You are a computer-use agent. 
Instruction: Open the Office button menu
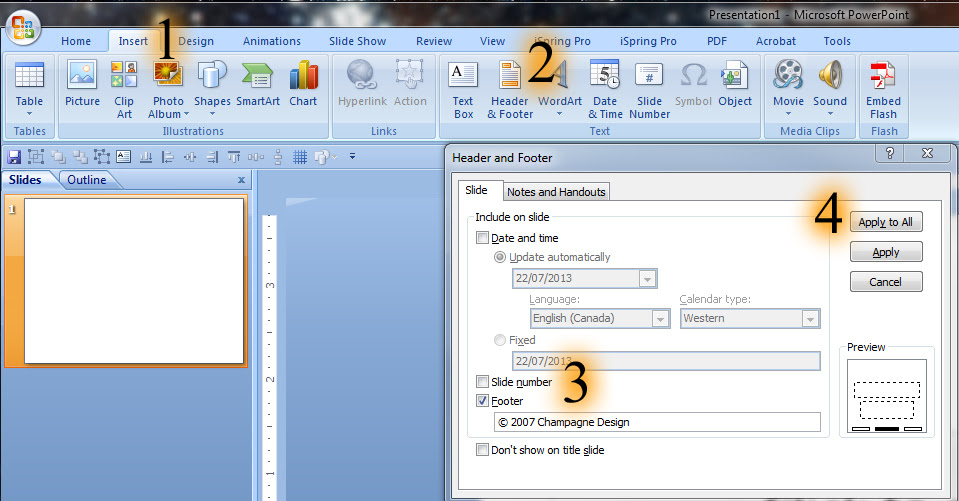pos(23,28)
